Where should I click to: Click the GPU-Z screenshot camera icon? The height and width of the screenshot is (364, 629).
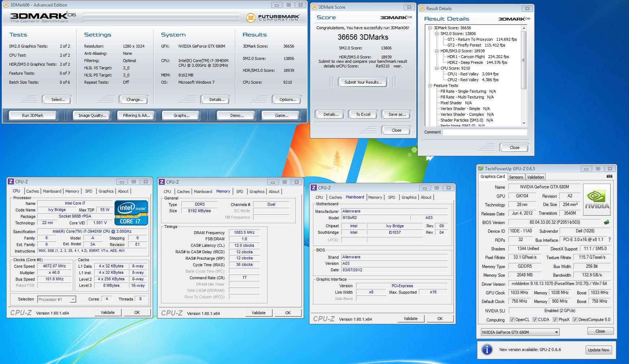609,176
